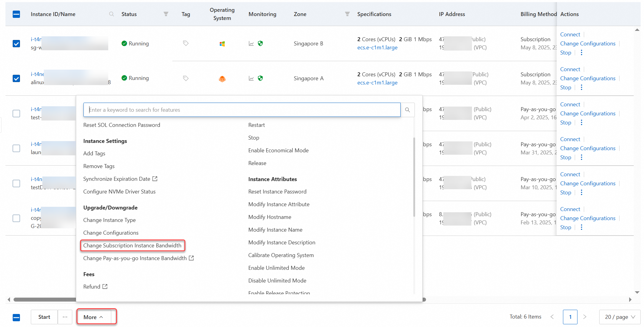This screenshot has width=644, height=327.
Task: Open monitoring chart icon for Singapore A instance
Action: [251, 78]
